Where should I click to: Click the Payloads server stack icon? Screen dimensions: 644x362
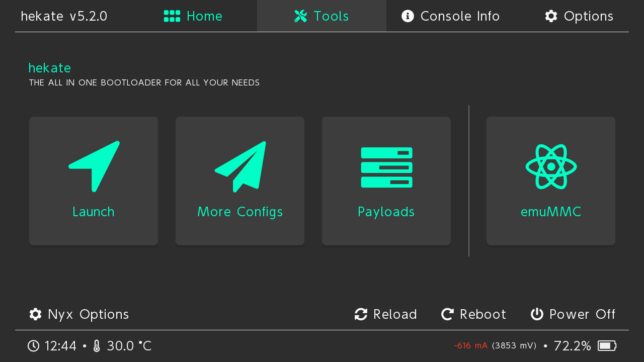pos(386,167)
